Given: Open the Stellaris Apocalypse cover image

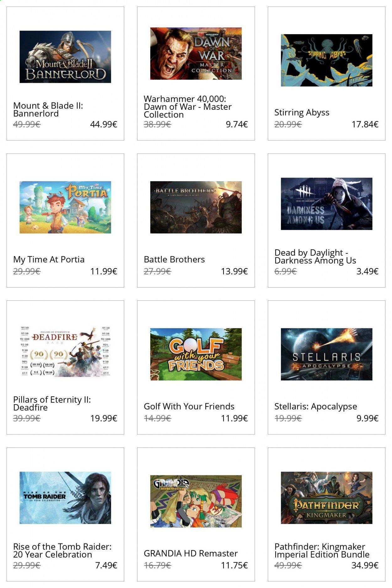Looking at the screenshot, I should pyautogui.click(x=326, y=354).
